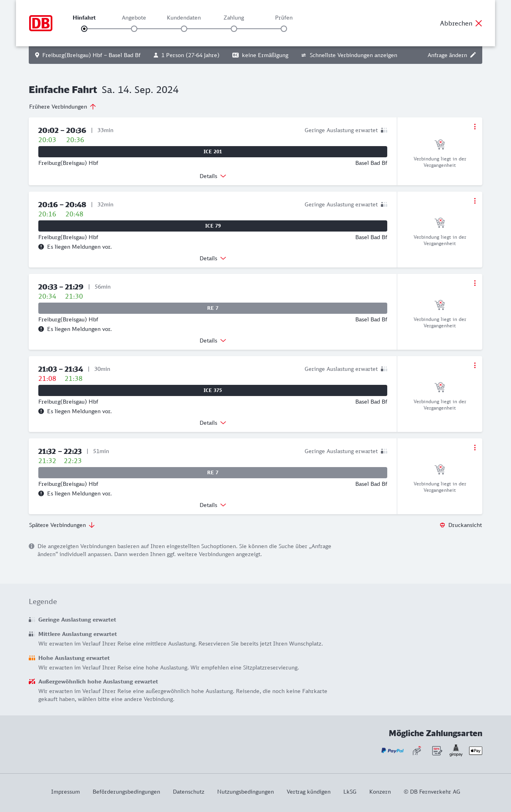Viewport: 511px width, 812px height.
Task: Click the DB logo
Action: [41, 23]
